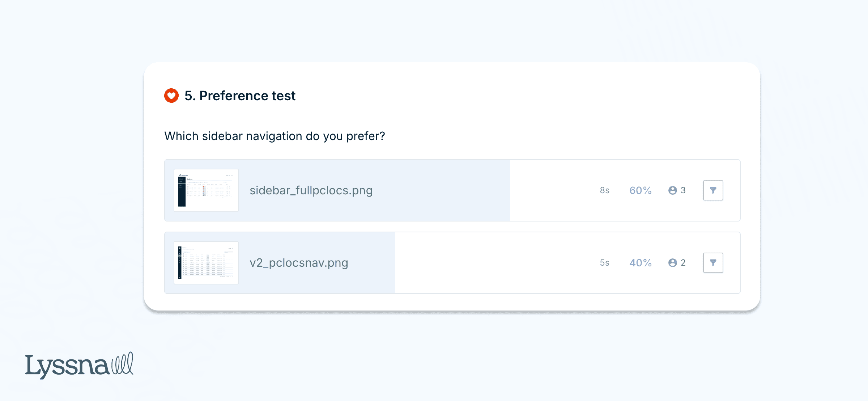
Task: Click the person icon on the top result row
Action: [672, 190]
